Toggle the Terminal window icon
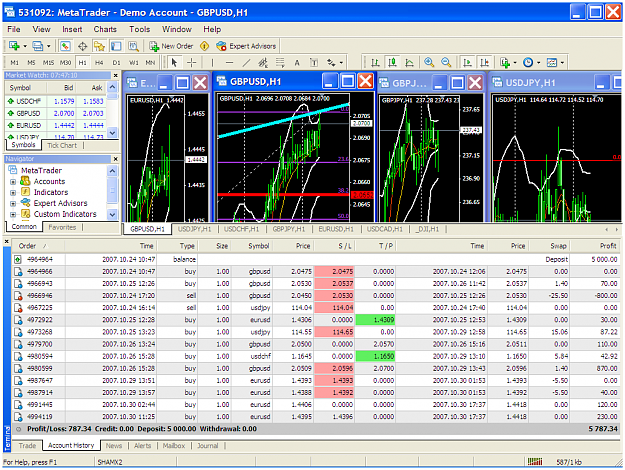Viewport: 625px width, 470px height. point(116,46)
